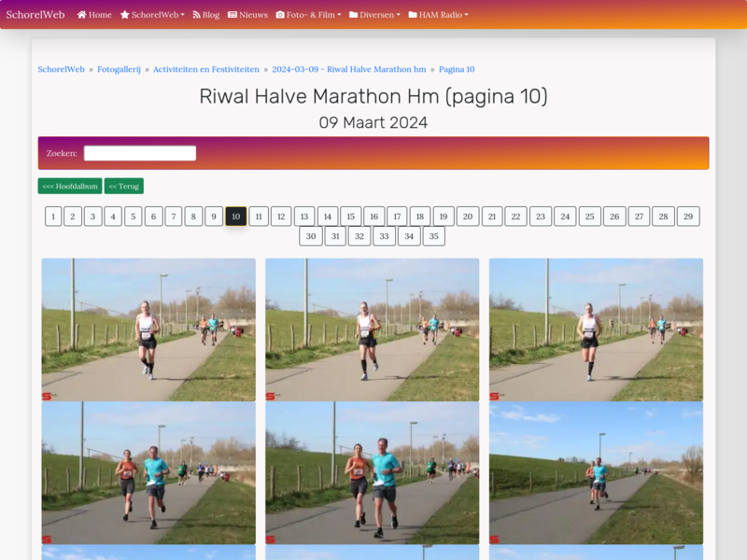Click the folder icon beside Diversen
Viewport: 747px width, 560px height.
[354, 15]
